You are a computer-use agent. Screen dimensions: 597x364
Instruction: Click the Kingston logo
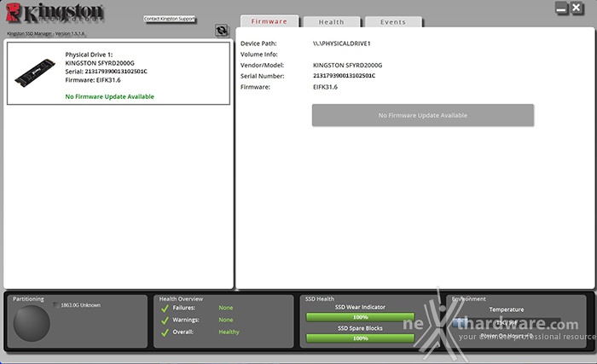tap(55, 13)
